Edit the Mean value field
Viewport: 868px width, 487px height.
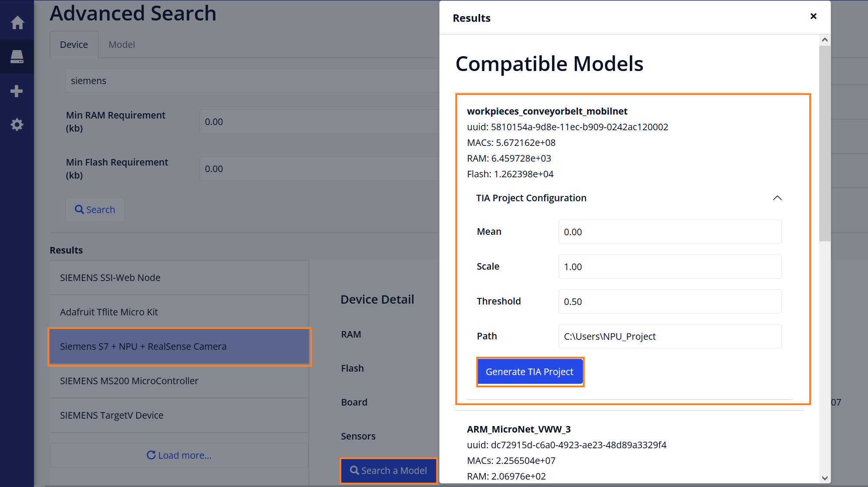pos(670,232)
